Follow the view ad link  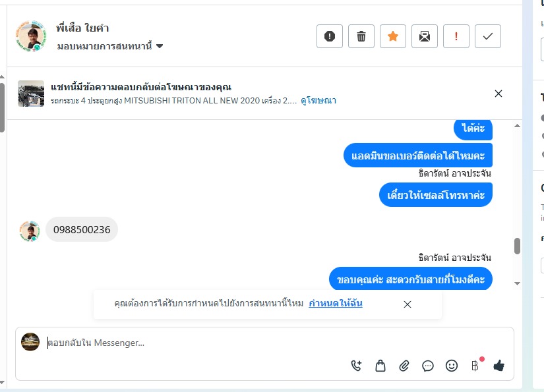coord(318,101)
